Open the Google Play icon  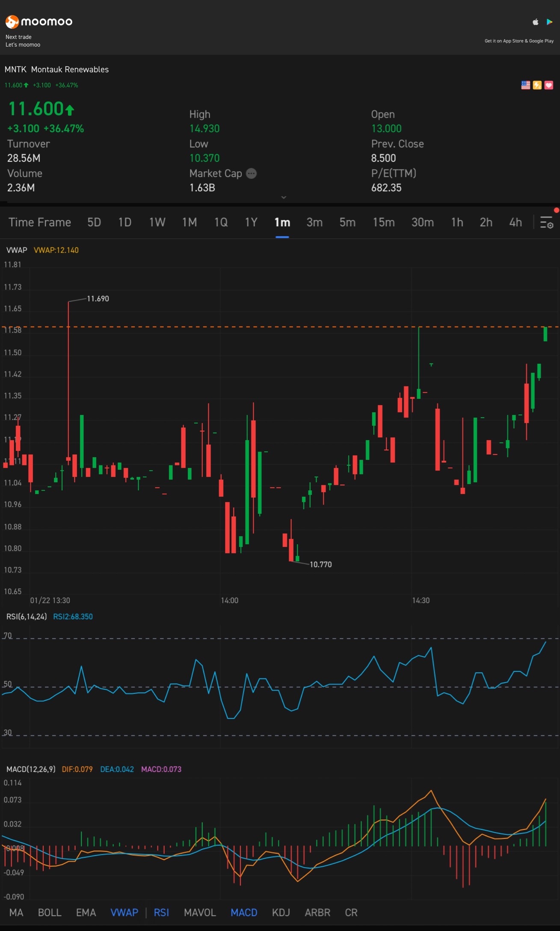pyautogui.click(x=550, y=22)
